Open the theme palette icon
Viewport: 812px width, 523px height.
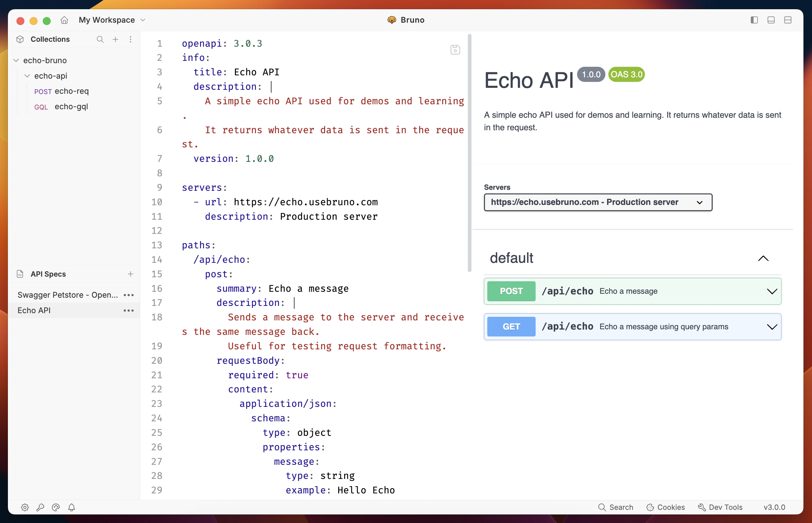56,507
